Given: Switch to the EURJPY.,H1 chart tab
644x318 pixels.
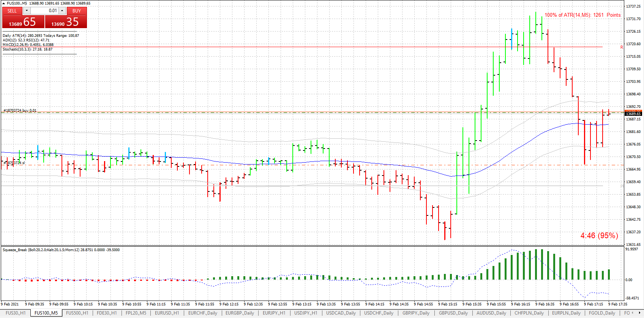Looking at the screenshot, I should [x=274, y=313].
